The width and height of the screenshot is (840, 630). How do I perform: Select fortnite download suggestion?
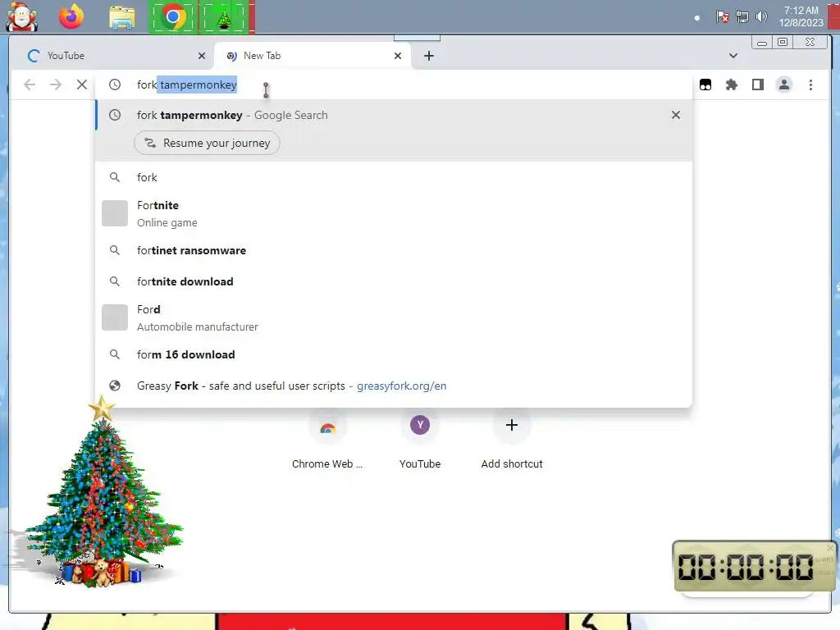tap(394, 282)
